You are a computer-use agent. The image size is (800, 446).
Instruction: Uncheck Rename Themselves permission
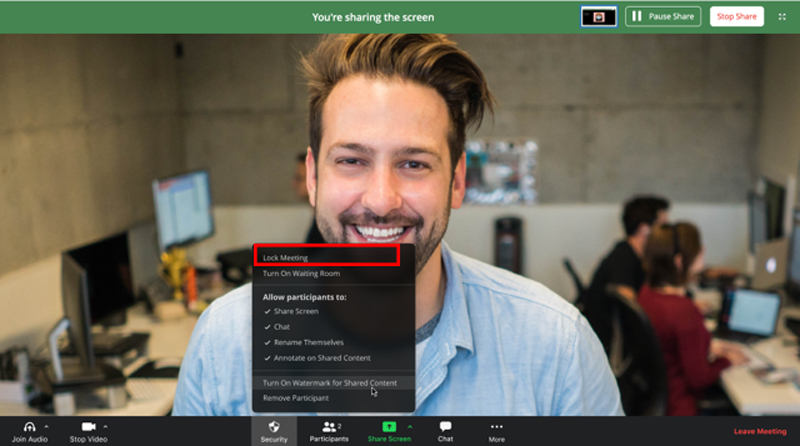pos(307,342)
